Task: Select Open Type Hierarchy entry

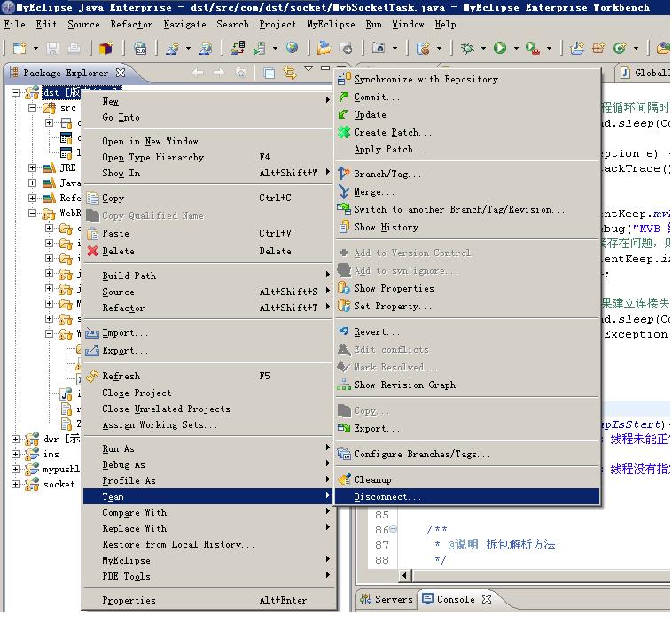Action: (208, 157)
